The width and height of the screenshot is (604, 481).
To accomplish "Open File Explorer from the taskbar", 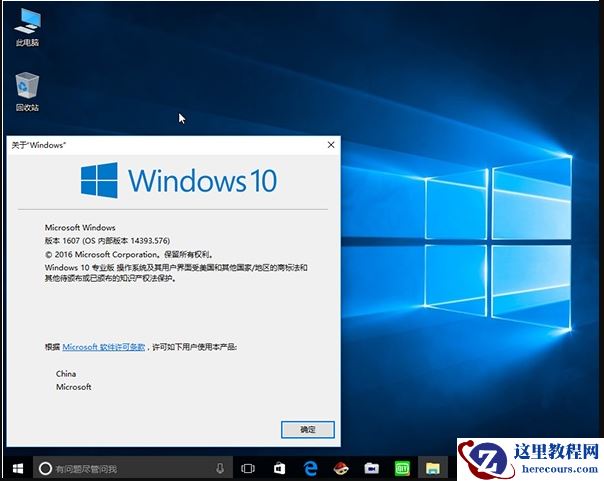I will 433,468.
